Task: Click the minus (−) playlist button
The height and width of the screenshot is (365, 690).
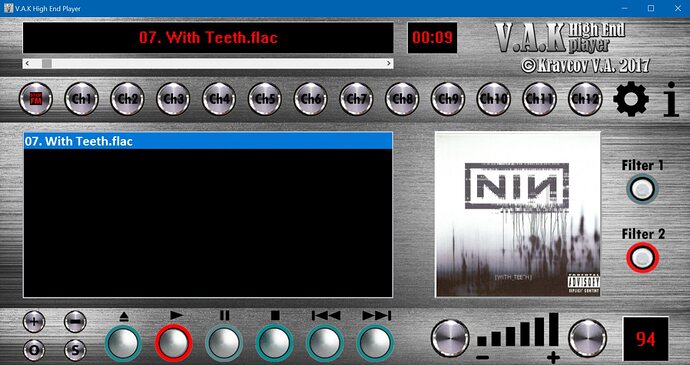Action: coord(75,321)
